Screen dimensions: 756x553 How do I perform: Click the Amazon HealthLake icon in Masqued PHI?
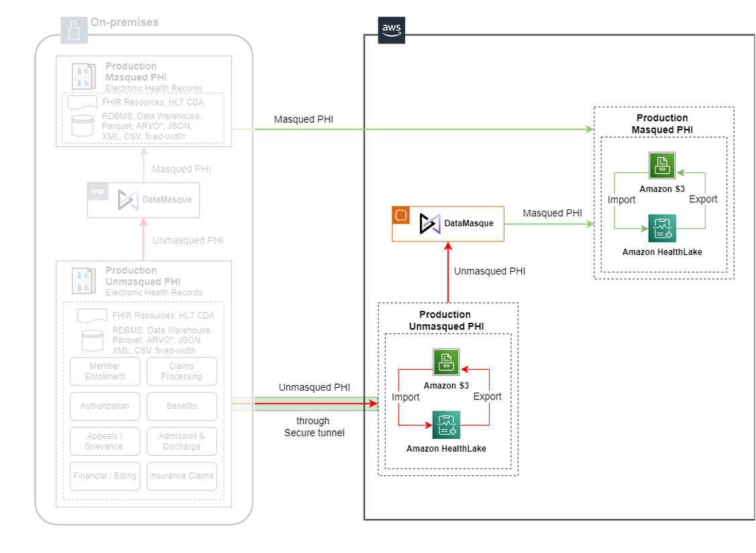[662, 228]
